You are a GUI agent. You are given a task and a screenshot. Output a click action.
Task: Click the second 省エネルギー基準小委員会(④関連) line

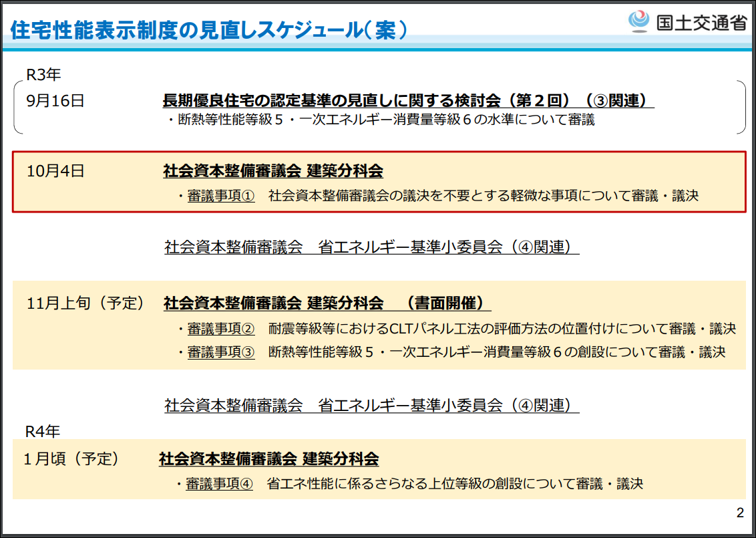coord(372,405)
